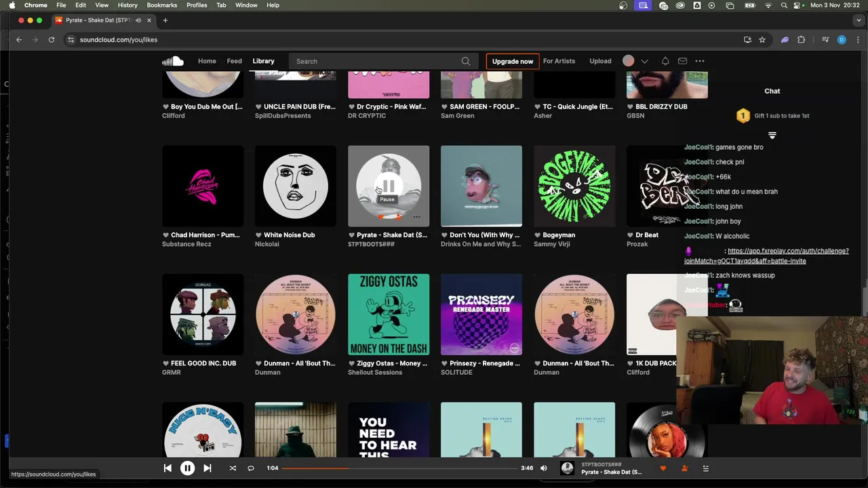Open Substance Recz artist link
Viewport: 868px width, 488px height.
(x=186, y=244)
